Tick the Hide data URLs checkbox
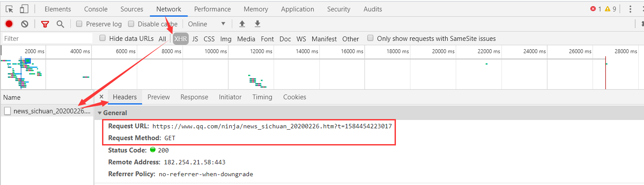Image resolution: width=644 pixels, height=185 pixels. tap(102, 38)
